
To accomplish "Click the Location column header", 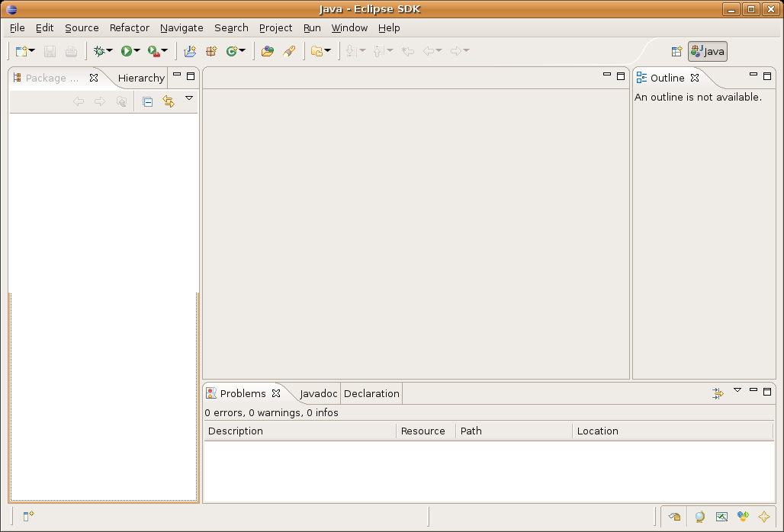I will [x=673, y=431].
